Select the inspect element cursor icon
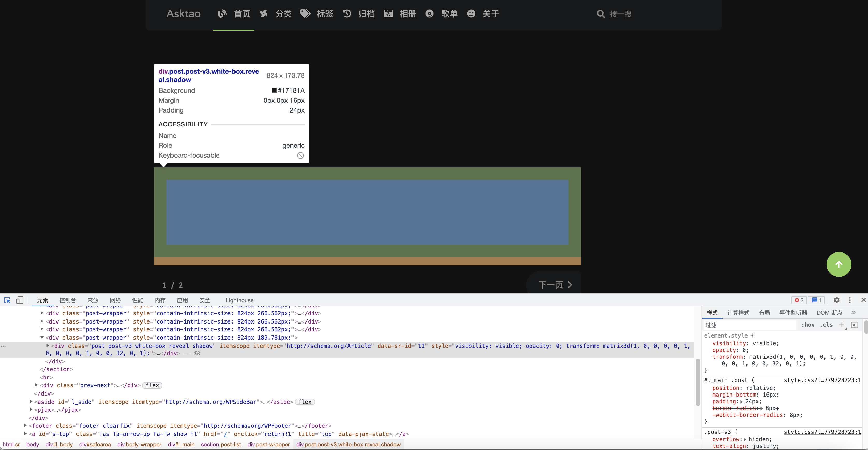Image resolution: width=868 pixels, height=450 pixels. tap(7, 300)
